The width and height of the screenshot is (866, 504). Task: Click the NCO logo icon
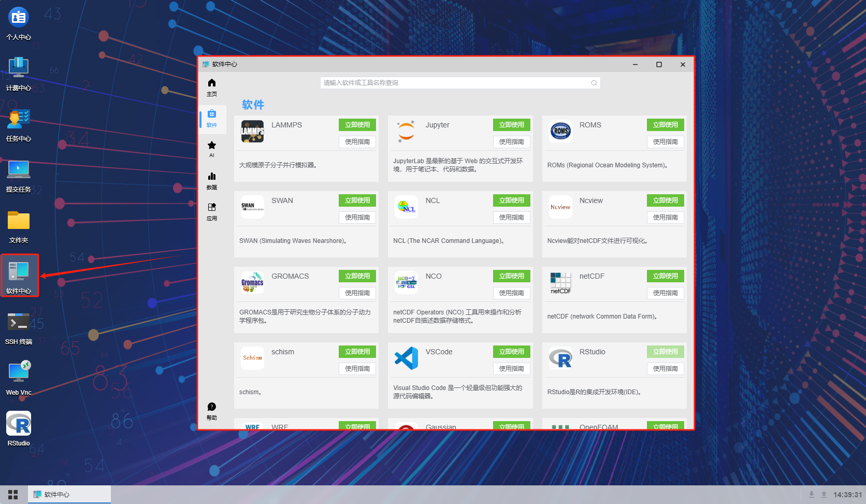[x=407, y=282]
